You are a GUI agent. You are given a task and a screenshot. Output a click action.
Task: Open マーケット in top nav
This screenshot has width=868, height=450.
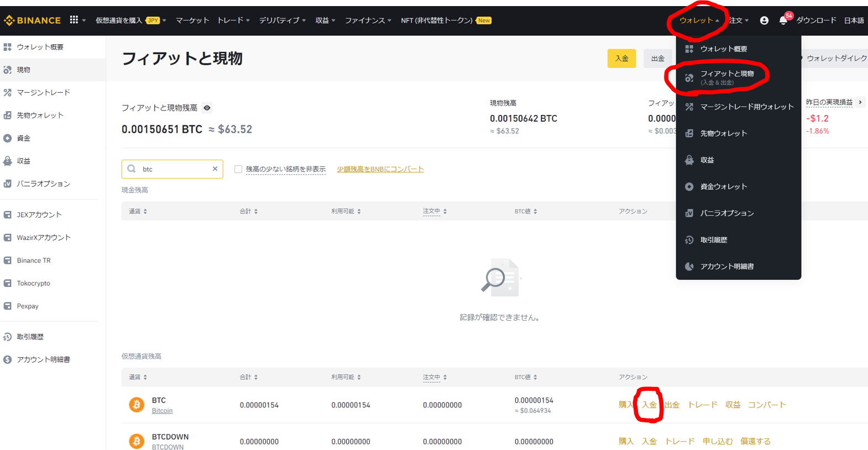(x=192, y=20)
